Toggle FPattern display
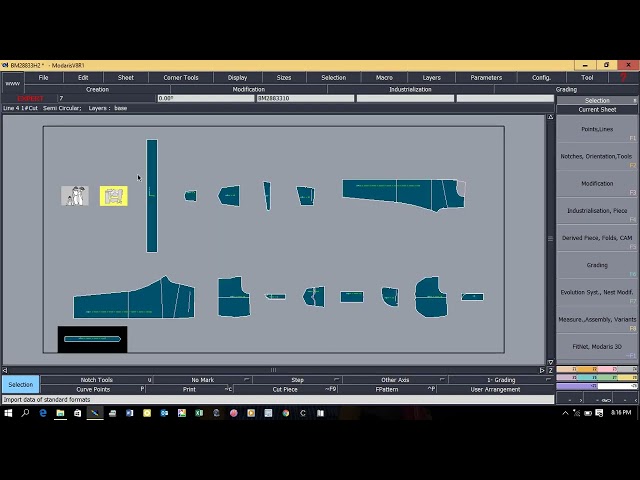Screen dimensions: 640x480 click(387, 389)
